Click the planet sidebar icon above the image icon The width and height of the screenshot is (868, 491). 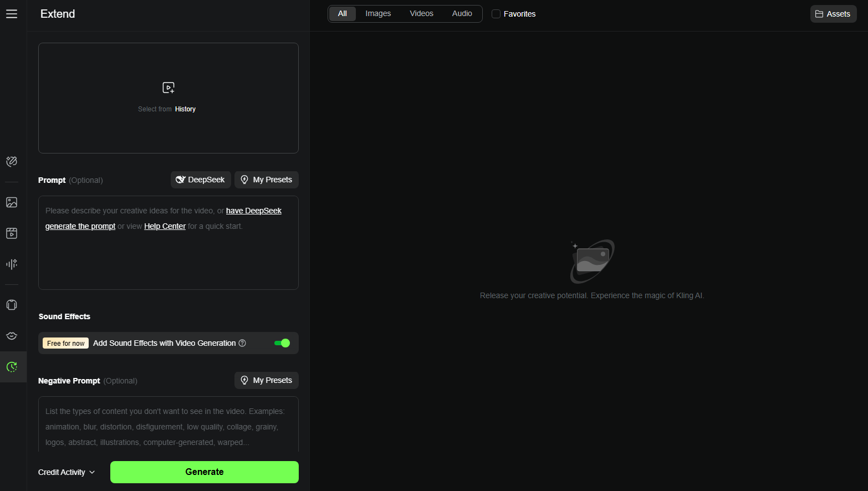pyautogui.click(x=12, y=161)
